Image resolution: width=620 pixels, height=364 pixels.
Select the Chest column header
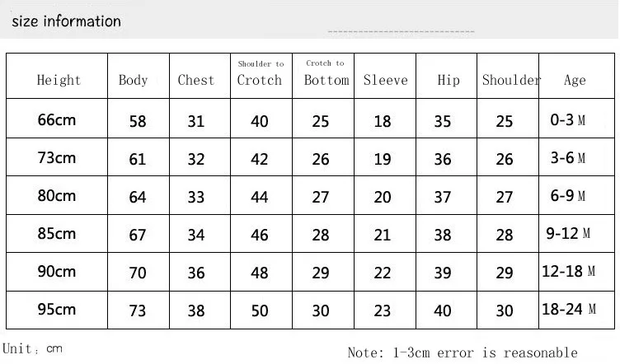coord(195,80)
